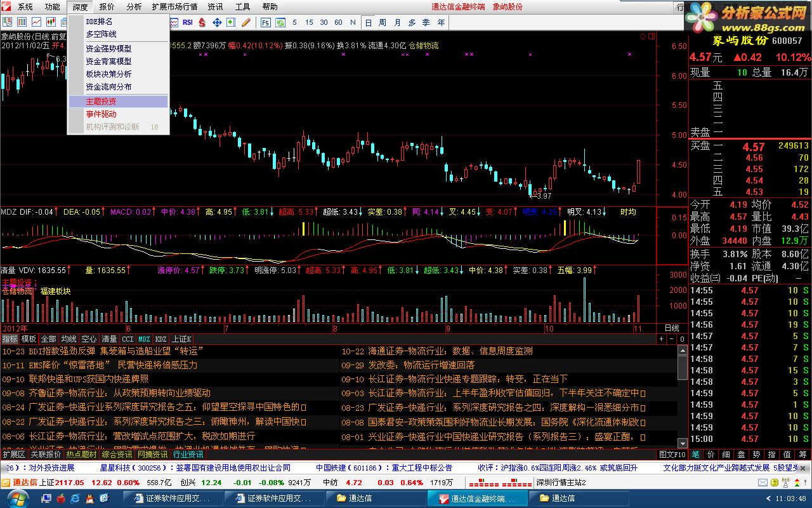812x508 pixels.
Task: Open news EMS降价“惊雷落地”
Action: (69, 365)
